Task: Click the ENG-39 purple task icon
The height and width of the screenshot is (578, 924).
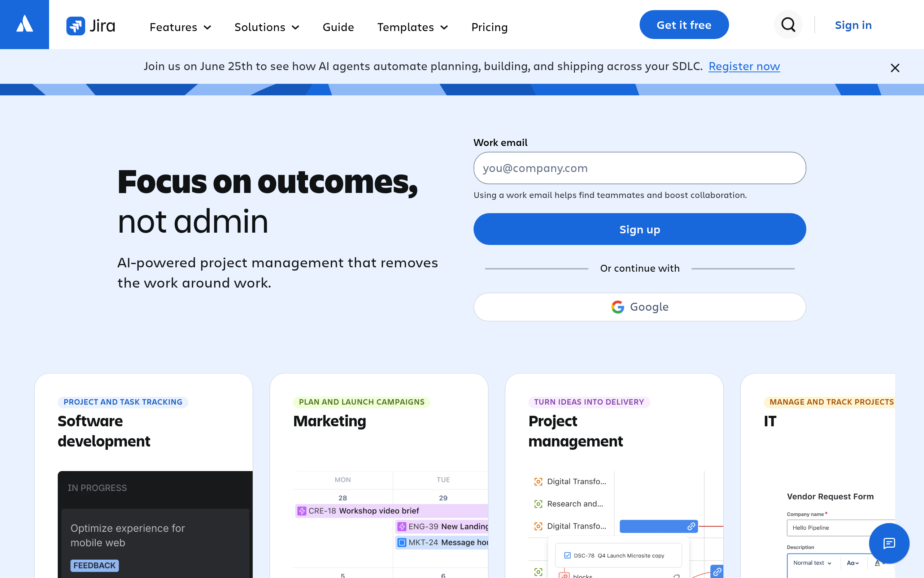Action: tap(402, 527)
